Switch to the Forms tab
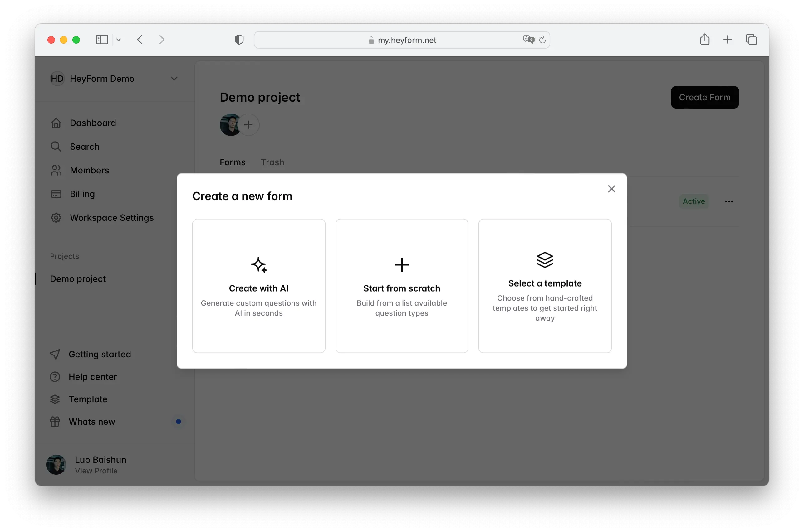This screenshot has height=532, width=804. 232,162
